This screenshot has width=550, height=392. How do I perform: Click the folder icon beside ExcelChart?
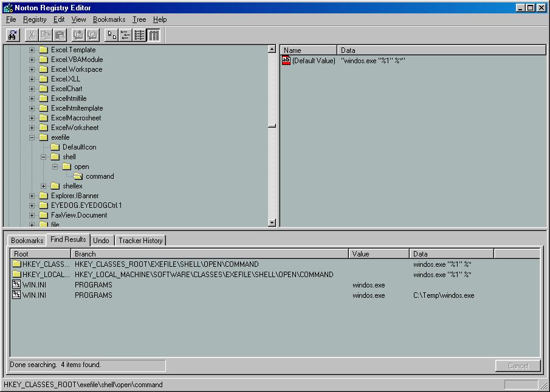coord(44,89)
